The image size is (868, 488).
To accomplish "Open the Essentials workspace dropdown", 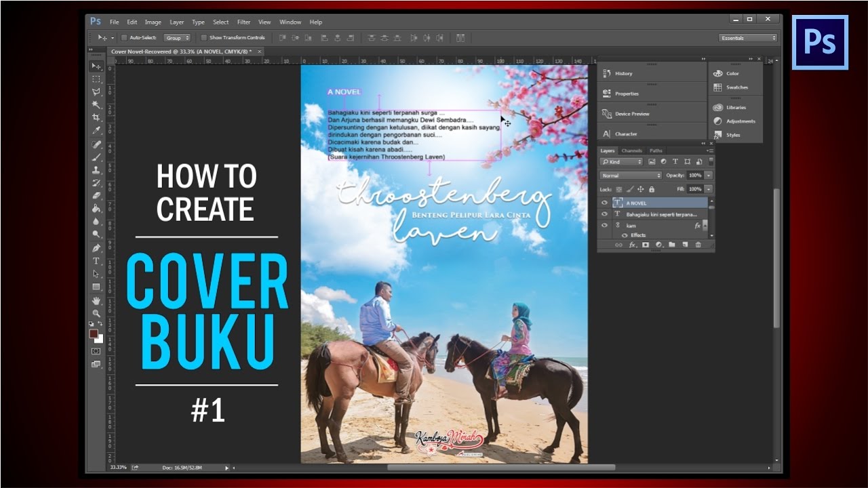I will click(x=748, y=38).
